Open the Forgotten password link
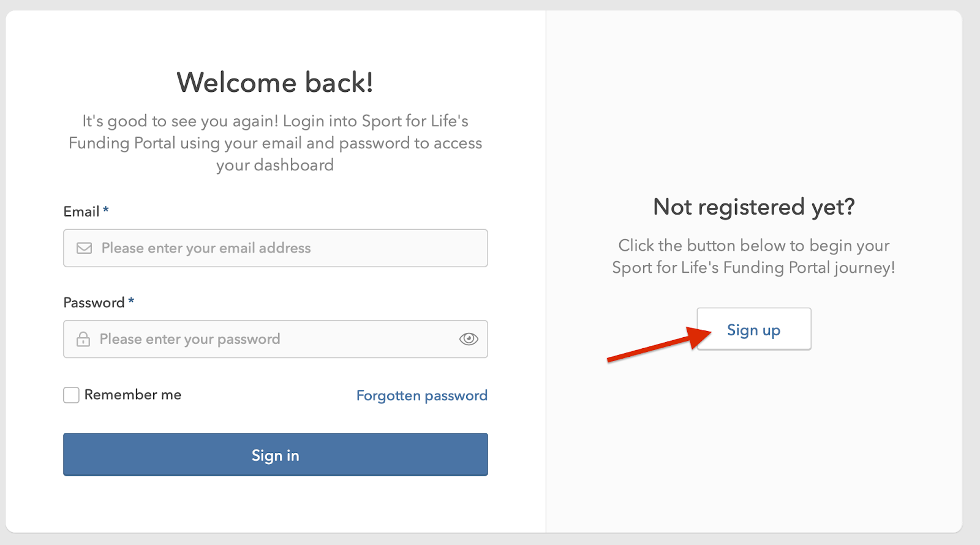 pyautogui.click(x=421, y=395)
